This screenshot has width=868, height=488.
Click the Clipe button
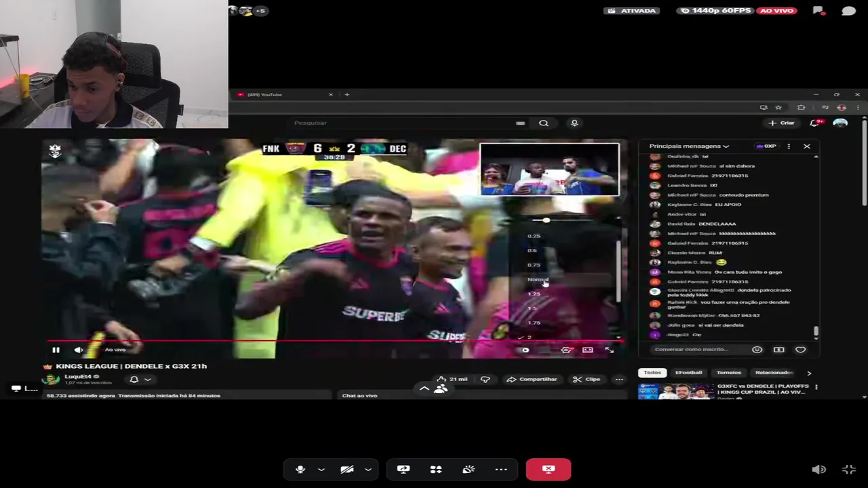(x=587, y=380)
